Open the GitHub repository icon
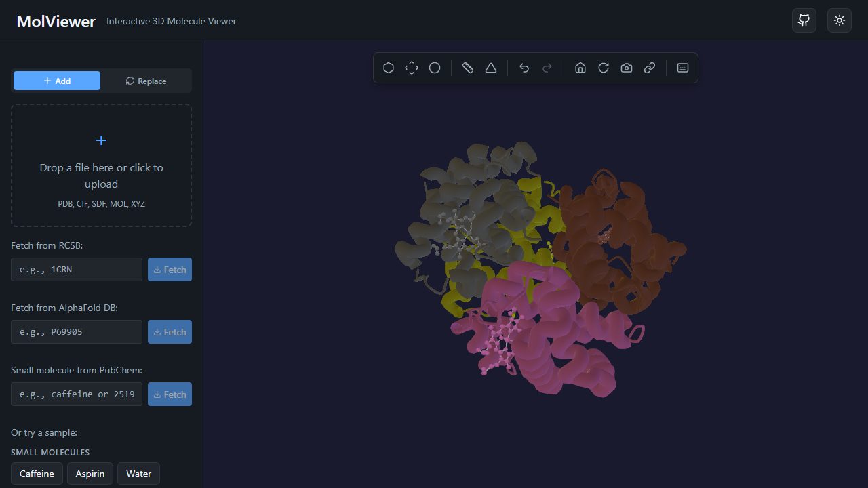868x488 pixels. pos(804,20)
